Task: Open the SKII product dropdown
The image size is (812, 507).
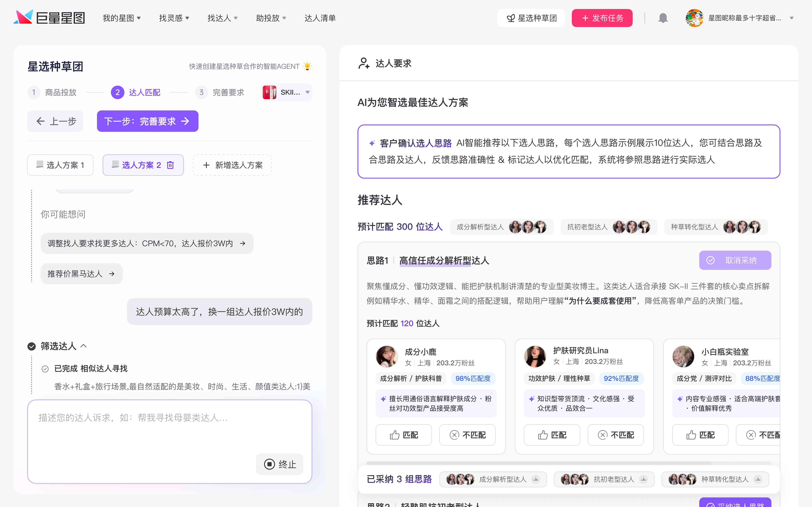Action: (x=286, y=92)
